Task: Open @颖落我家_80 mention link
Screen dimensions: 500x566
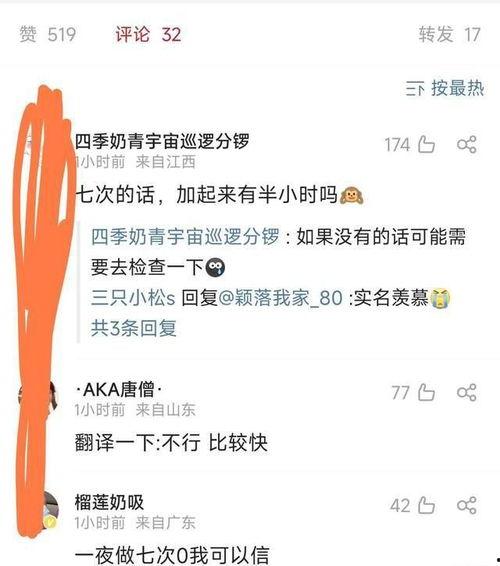Action: 281,298
